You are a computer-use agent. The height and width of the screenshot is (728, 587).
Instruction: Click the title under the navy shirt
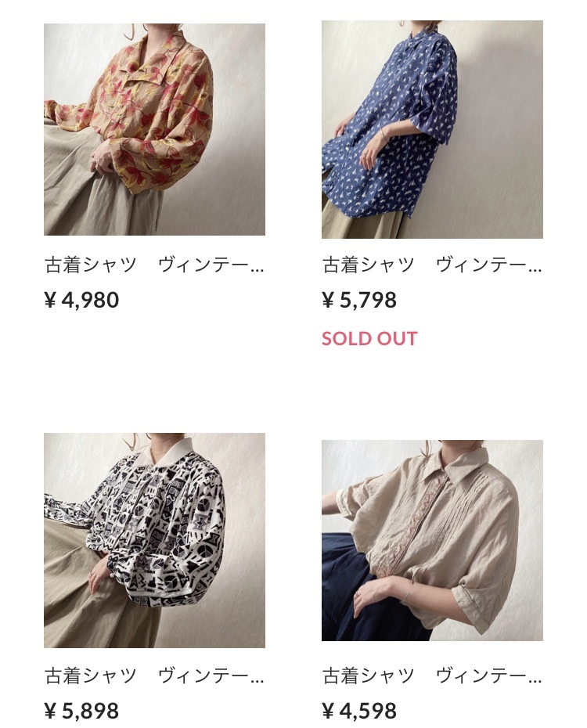tap(432, 265)
